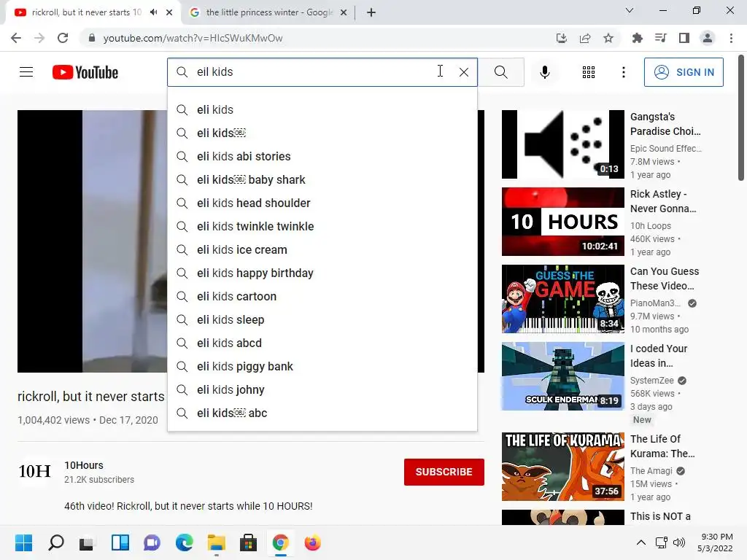Start voice search with the microphone
The height and width of the screenshot is (560, 747).
[544, 72]
